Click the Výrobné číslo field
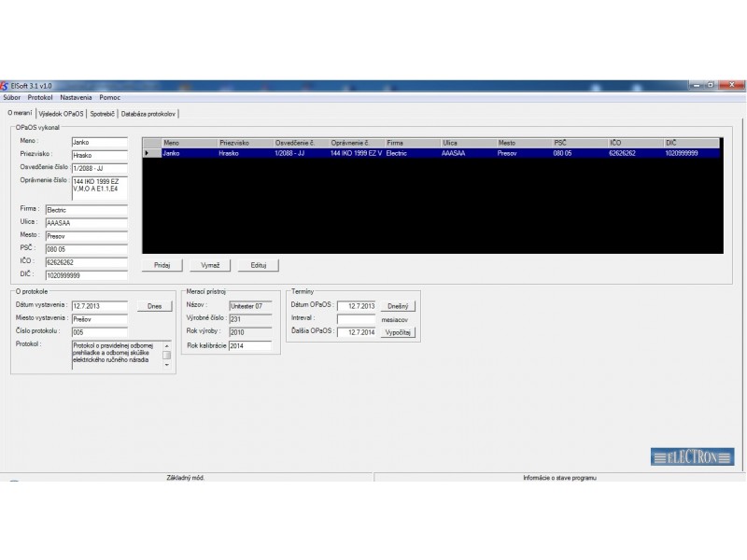Screen dimensions: 747x560 250,319
